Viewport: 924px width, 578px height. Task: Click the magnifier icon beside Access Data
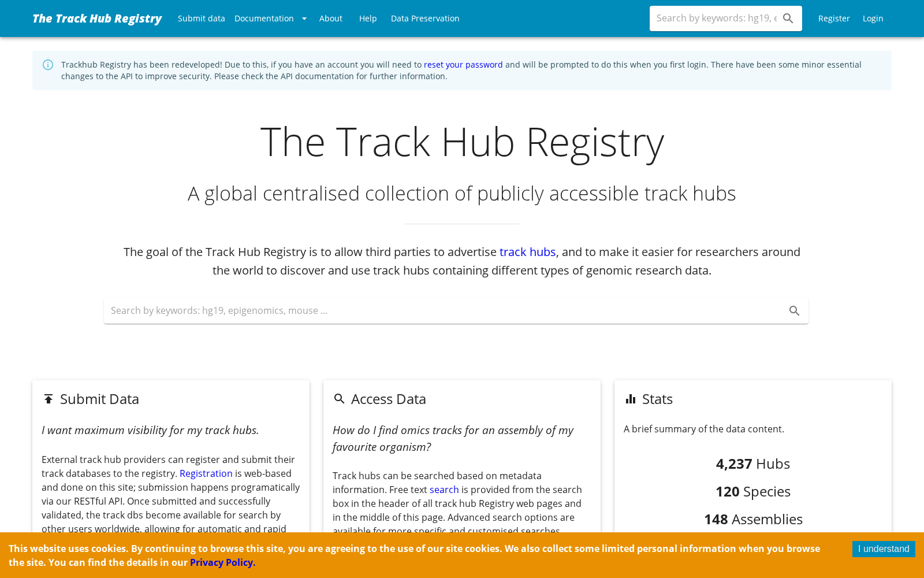(x=340, y=399)
